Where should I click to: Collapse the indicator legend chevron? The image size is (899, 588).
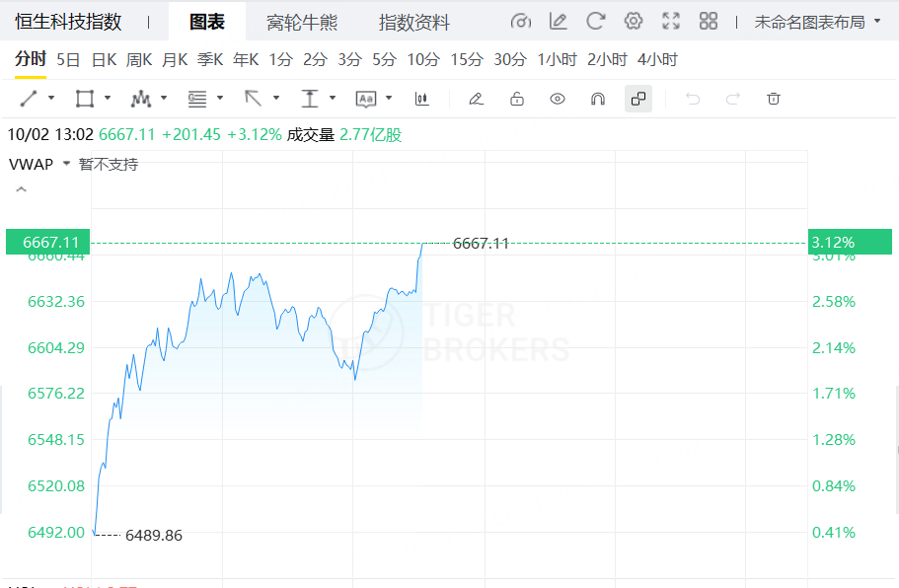click(21, 189)
